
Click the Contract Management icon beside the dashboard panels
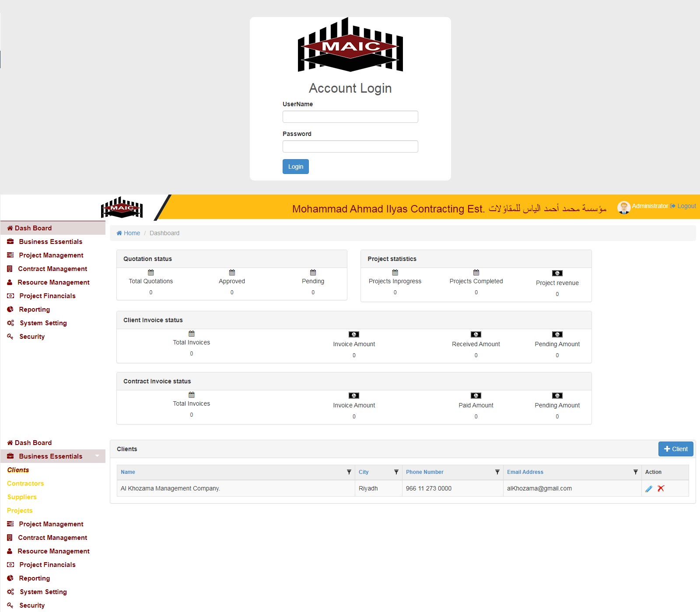click(10, 268)
